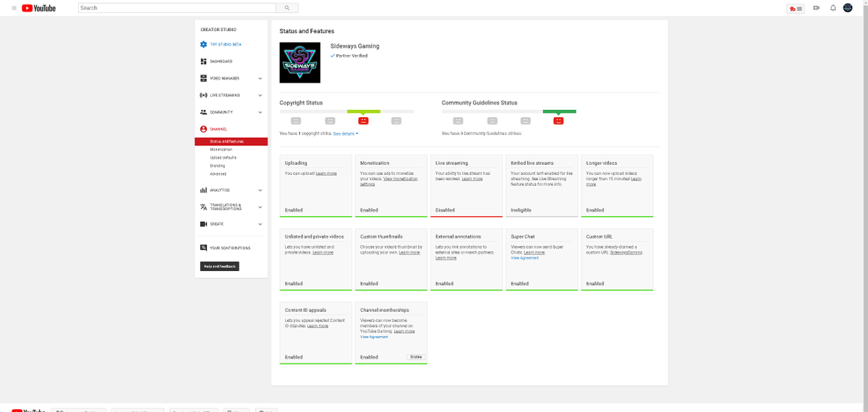Expand the Community section

pyautogui.click(x=260, y=112)
